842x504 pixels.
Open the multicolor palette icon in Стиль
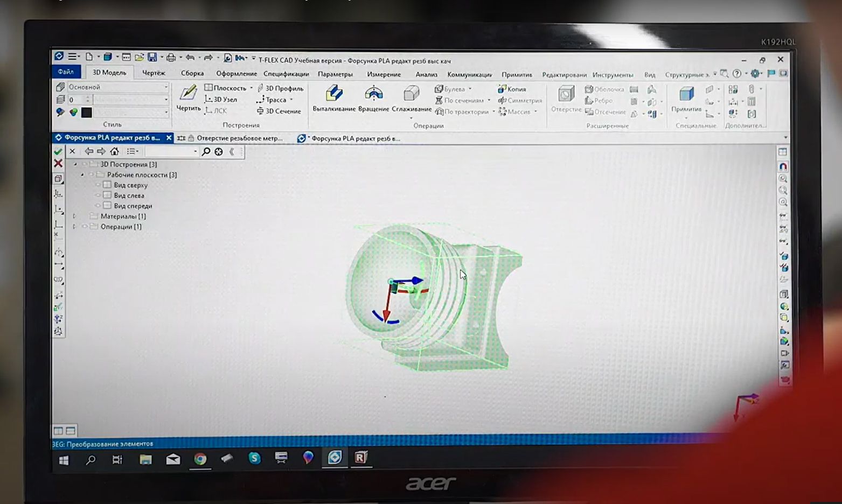73,112
